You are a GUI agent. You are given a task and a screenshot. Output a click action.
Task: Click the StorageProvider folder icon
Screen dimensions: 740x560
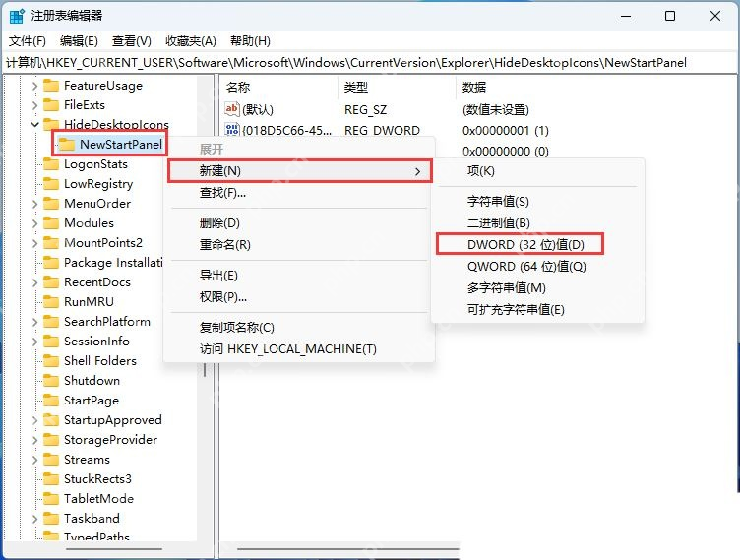[x=51, y=440]
